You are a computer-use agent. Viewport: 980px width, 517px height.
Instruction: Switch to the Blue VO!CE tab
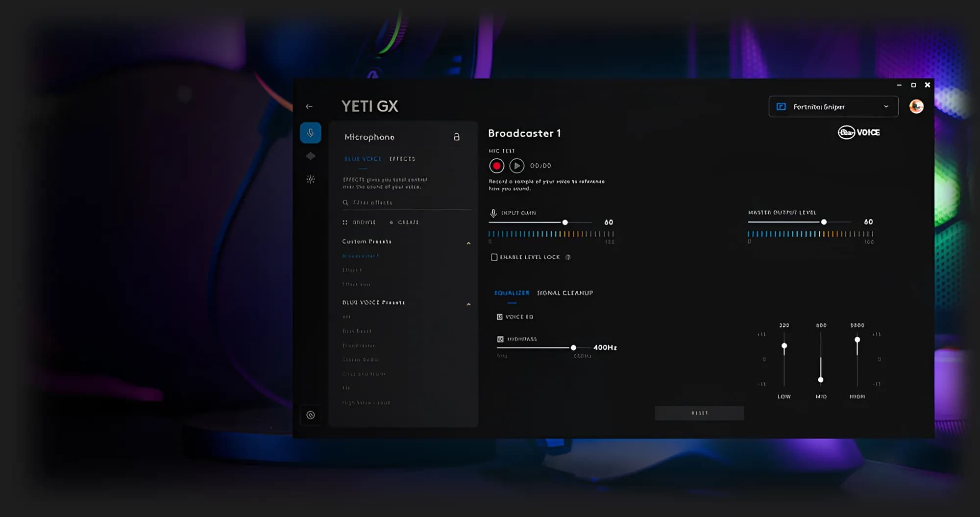tap(363, 159)
